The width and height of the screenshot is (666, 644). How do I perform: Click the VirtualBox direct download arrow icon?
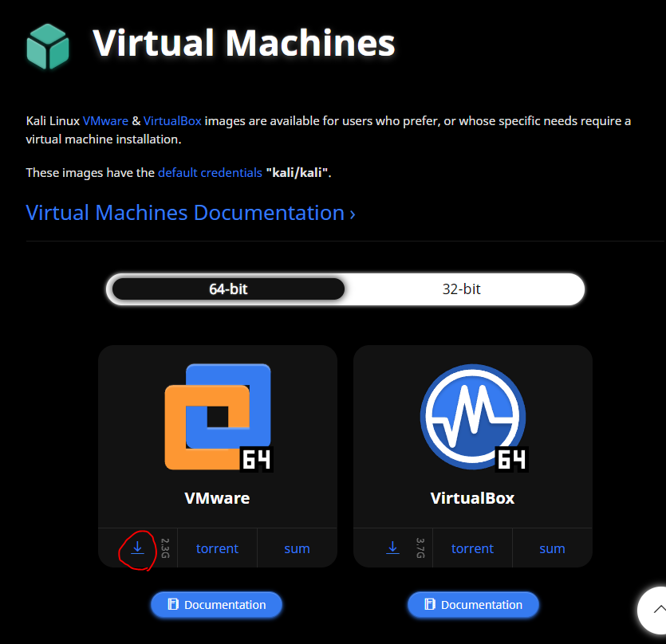392,548
